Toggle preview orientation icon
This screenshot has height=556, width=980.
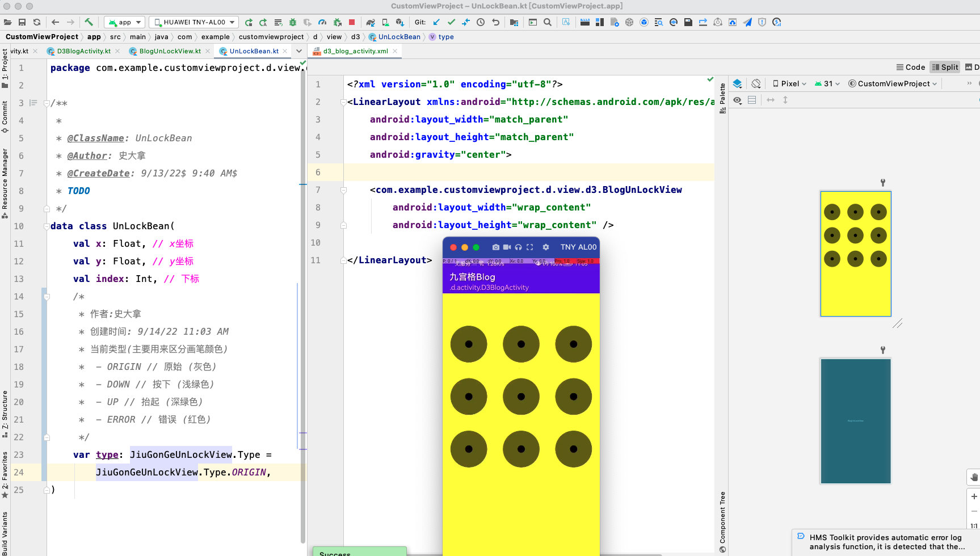756,83
